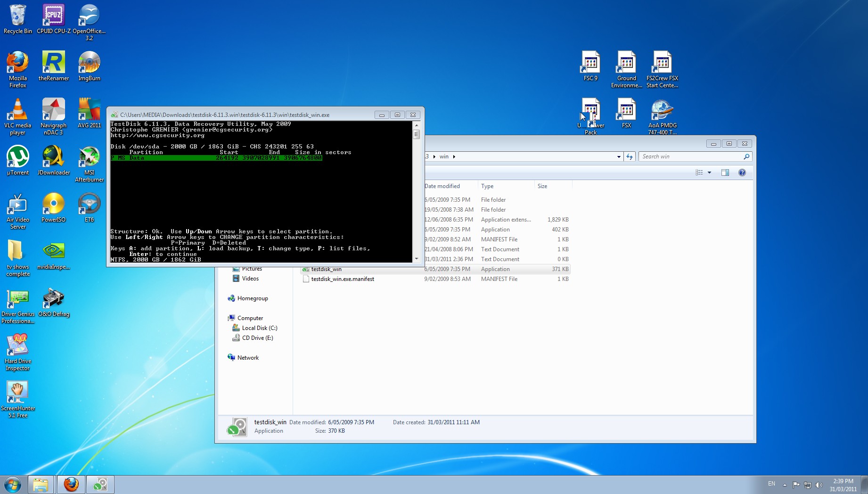This screenshot has width=868, height=494.
Task: Click in the Search win field
Action: pyautogui.click(x=691, y=156)
